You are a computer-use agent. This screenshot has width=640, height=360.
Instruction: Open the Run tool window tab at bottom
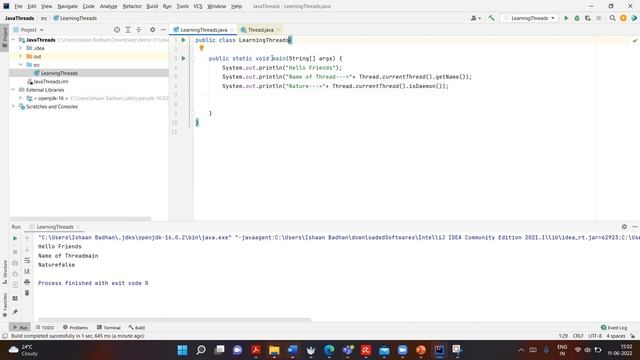coord(20,327)
